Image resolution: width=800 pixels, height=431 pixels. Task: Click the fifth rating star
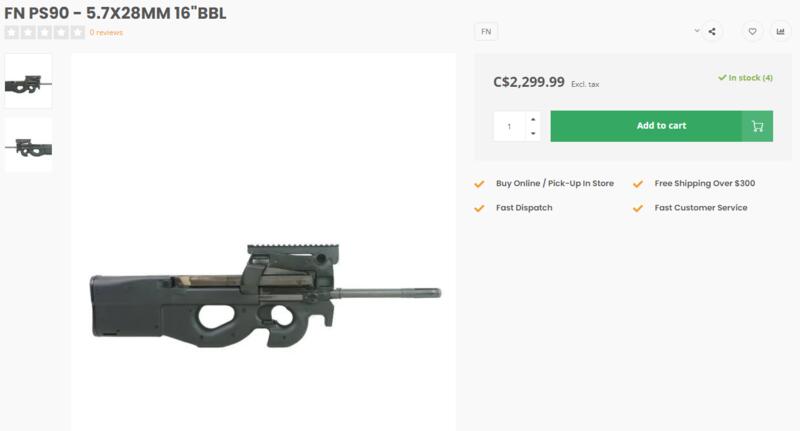(79, 32)
